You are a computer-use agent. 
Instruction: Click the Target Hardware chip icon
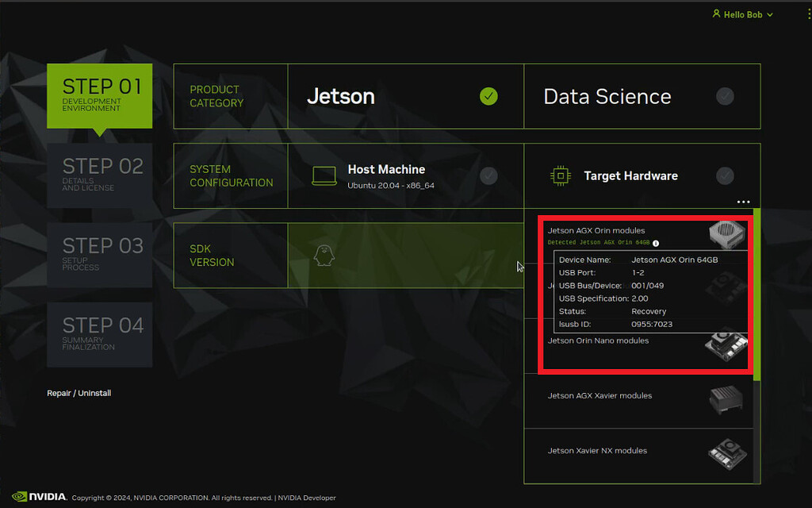click(x=562, y=175)
